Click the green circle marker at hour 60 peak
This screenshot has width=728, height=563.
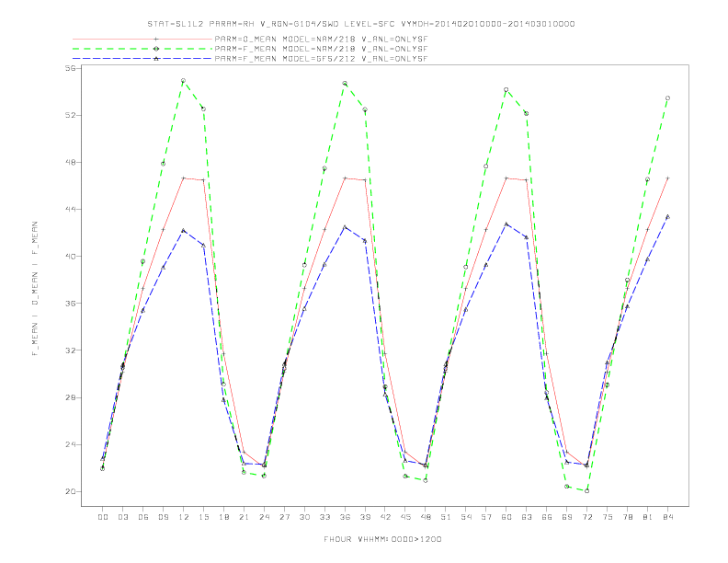coord(506,89)
